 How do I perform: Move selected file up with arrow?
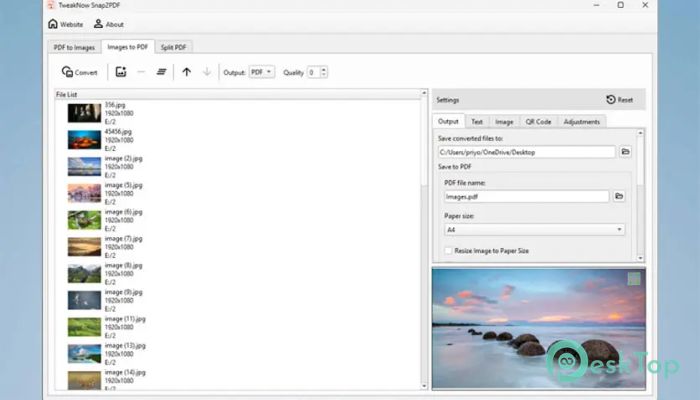[187, 72]
